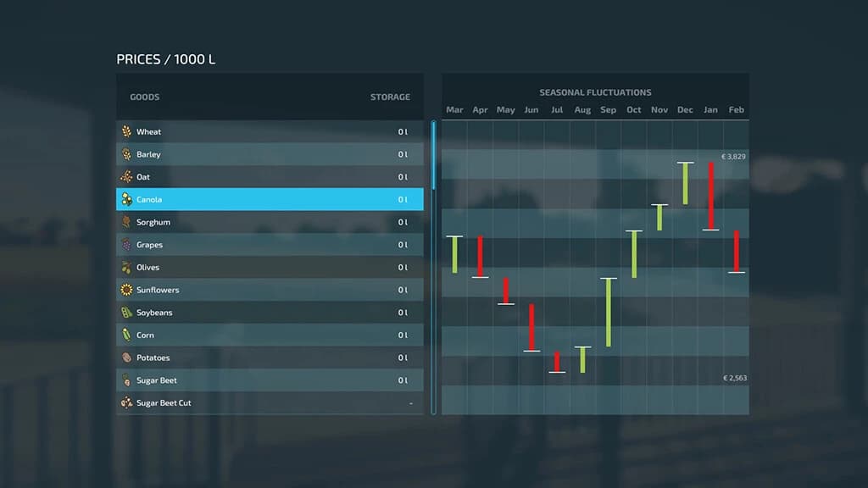This screenshot has width=868, height=488.
Task: Click the Sugar Beet Cut icon
Action: [x=127, y=402]
